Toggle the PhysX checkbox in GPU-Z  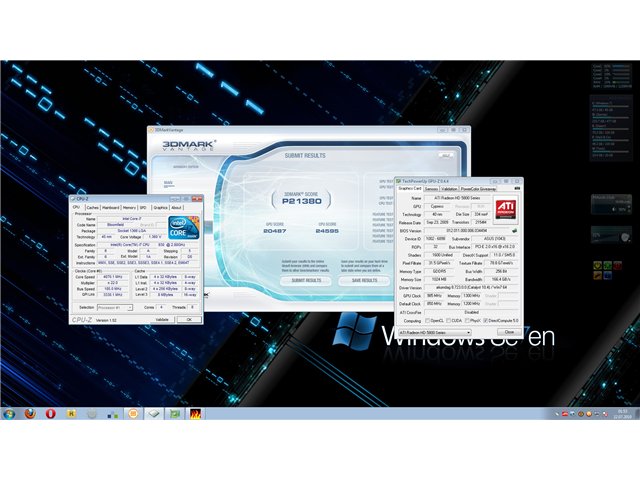[x=467, y=321]
